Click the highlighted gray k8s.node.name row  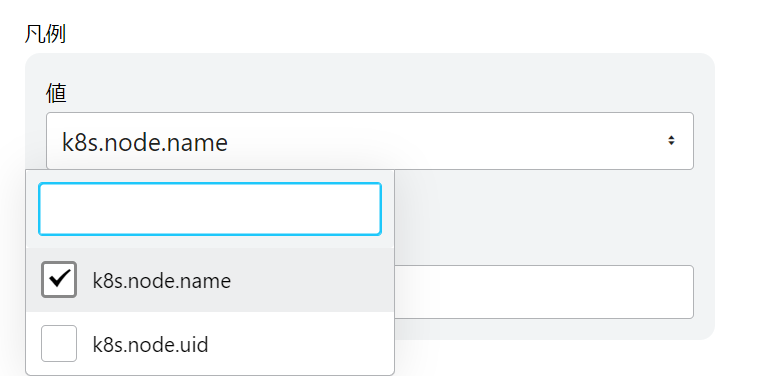(210, 280)
